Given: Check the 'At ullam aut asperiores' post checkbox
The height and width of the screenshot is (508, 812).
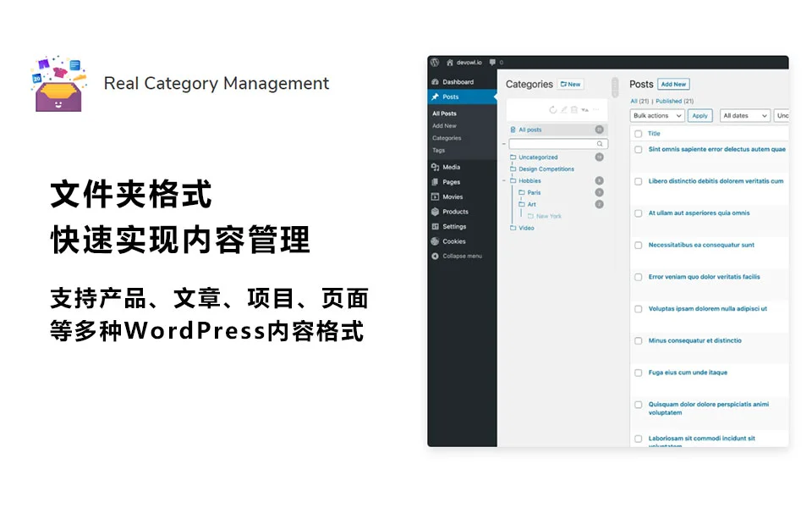Looking at the screenshot, I should [x=639, y=213].
